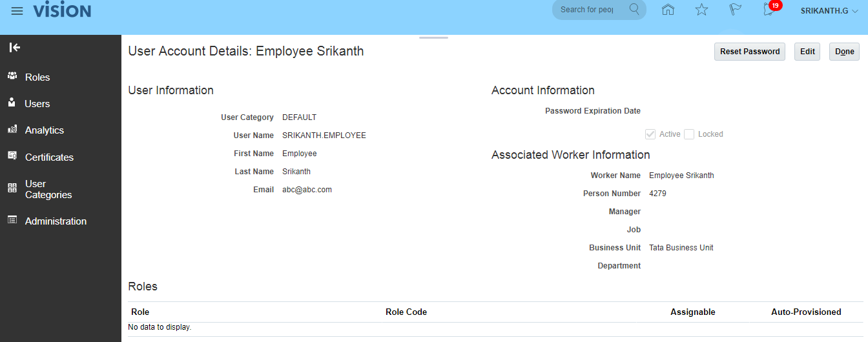Click the Roles icon in sidebar

[12, 76]
